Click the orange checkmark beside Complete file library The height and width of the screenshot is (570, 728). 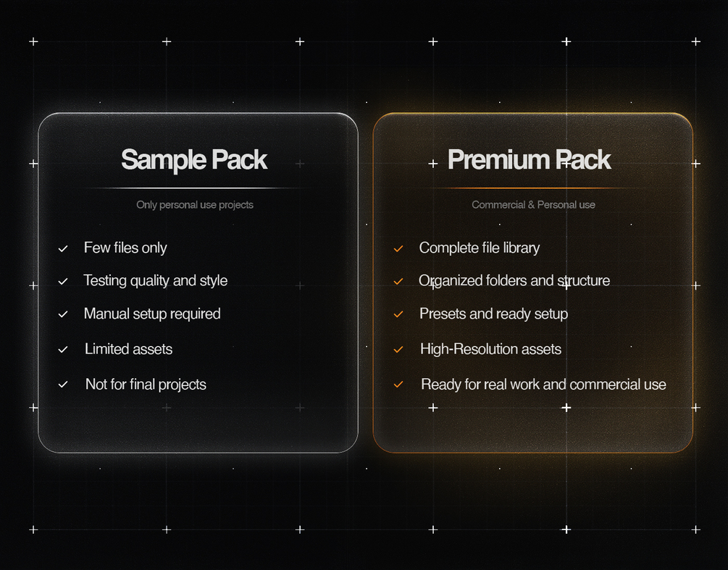pyautogui.click(x=398, y=249)
